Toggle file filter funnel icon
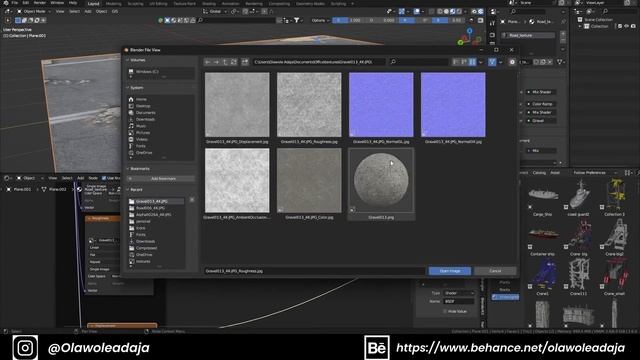640x360 pixels. (492, 62)
